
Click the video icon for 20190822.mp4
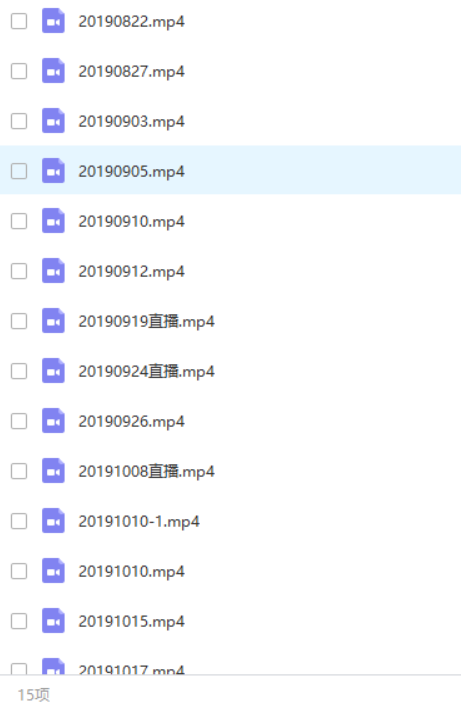click(x=53, y=21)
